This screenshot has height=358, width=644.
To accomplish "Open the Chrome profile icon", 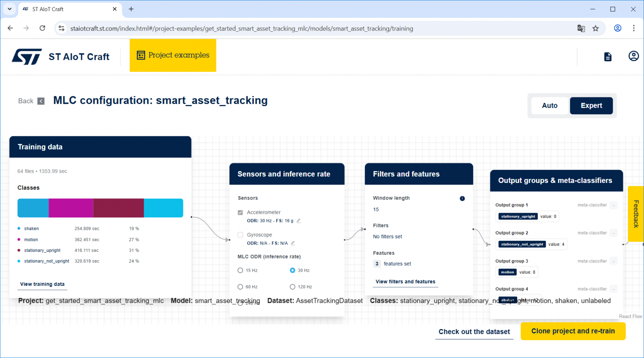I will point(618,28).
